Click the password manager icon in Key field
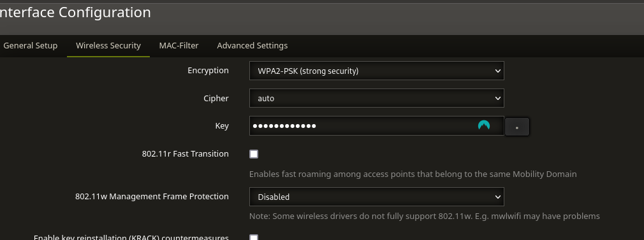The width and height of the screenshot is (644, 240). (x=484, y=125)
